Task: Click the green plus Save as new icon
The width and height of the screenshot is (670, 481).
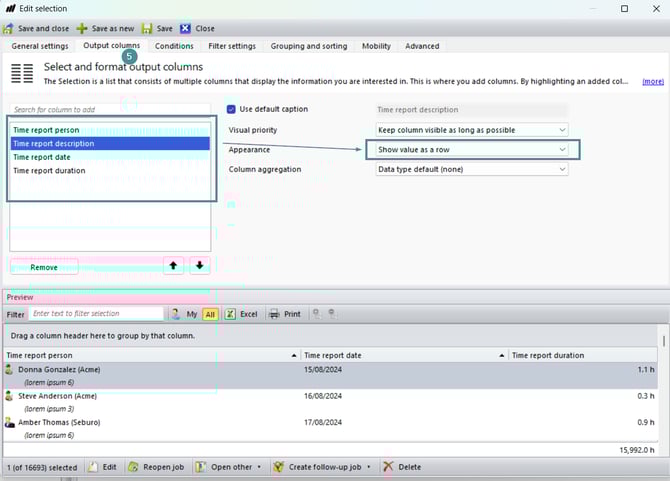Action: pos(82,29)
